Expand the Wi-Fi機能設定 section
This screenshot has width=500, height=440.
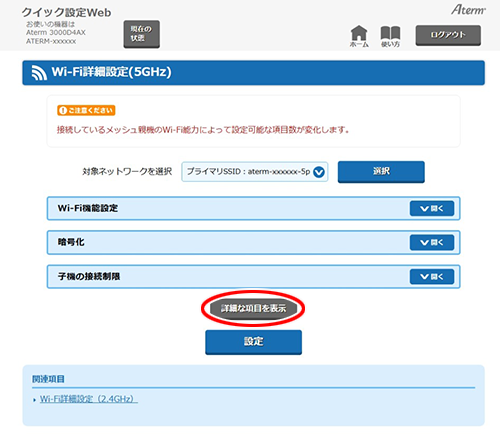(x=432, y=209)
